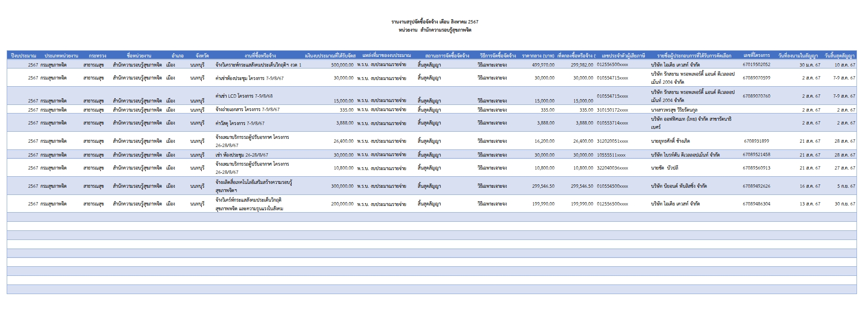The image size is (868, 330).
Task: Select the contract end date '10 ส.ค. 67'
Action: point(845,65)
